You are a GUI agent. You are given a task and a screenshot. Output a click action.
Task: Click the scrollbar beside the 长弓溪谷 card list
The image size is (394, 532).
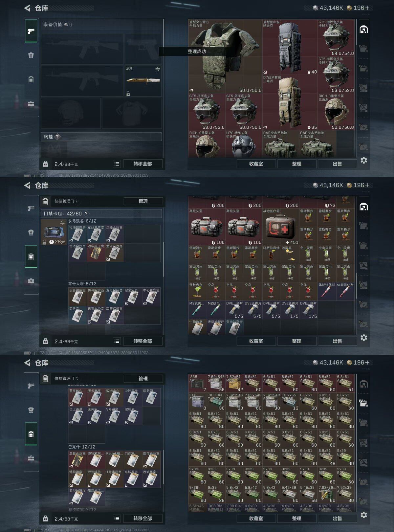coord(163,259)
